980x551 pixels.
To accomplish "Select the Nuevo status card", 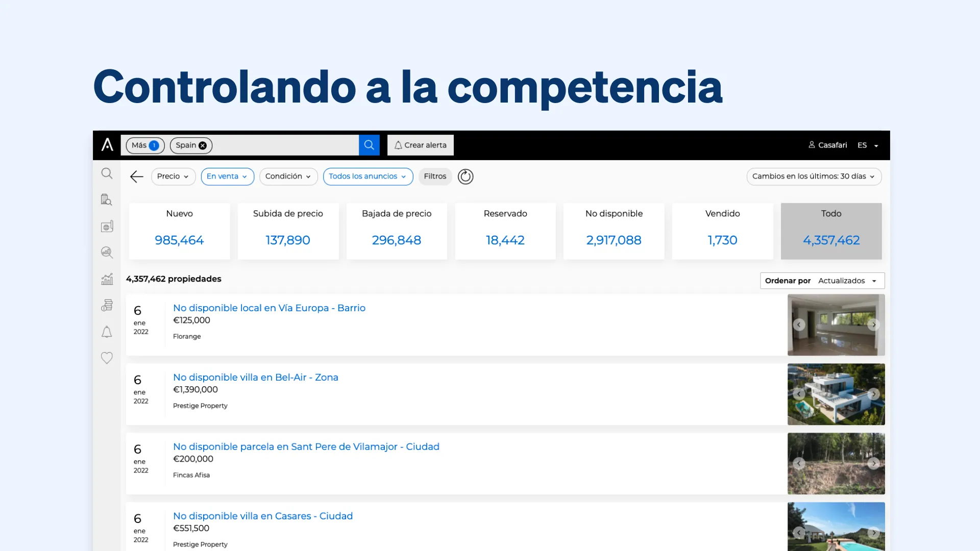I will (179, 231).
